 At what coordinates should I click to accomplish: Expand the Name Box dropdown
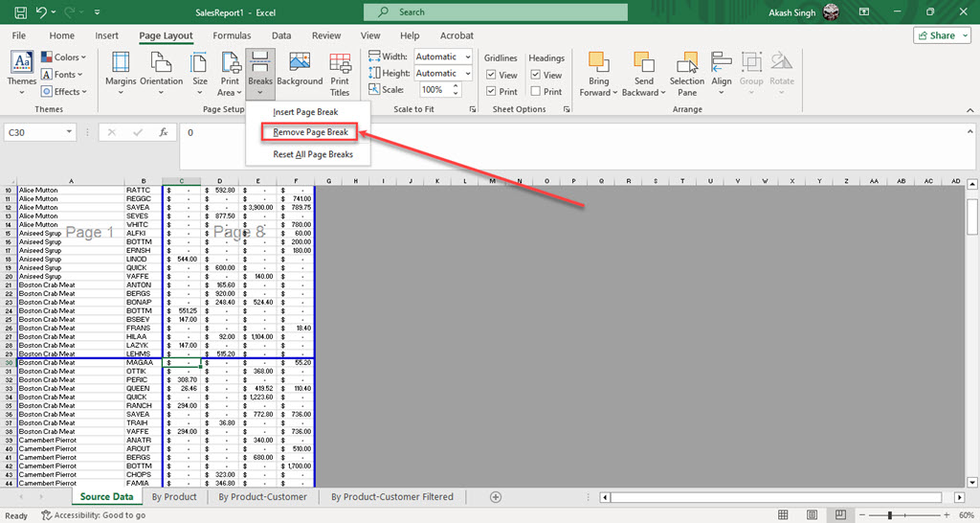69,132
